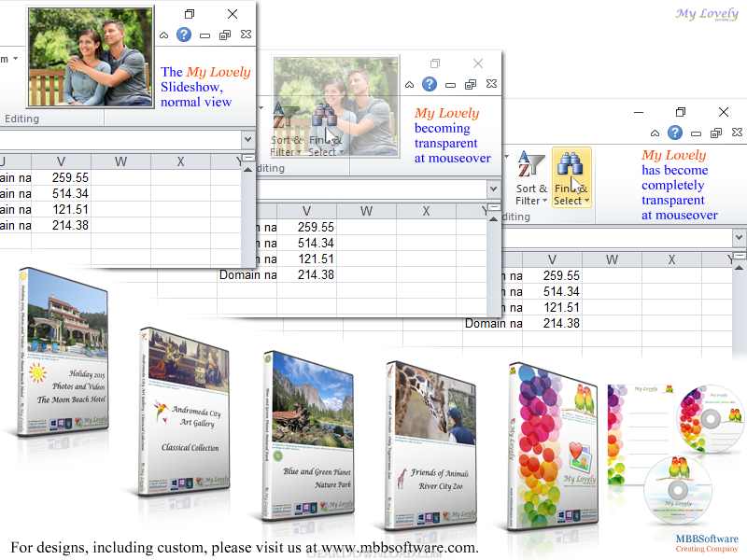Click scrollbar up arrow in completely transparent window
The height and width of the screenshot is (560, 747).
[x=740, y=268]
